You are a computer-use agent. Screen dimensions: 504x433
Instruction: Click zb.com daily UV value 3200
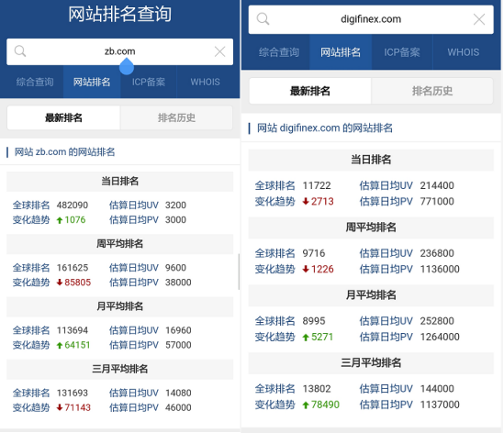[x=175, y=205]
